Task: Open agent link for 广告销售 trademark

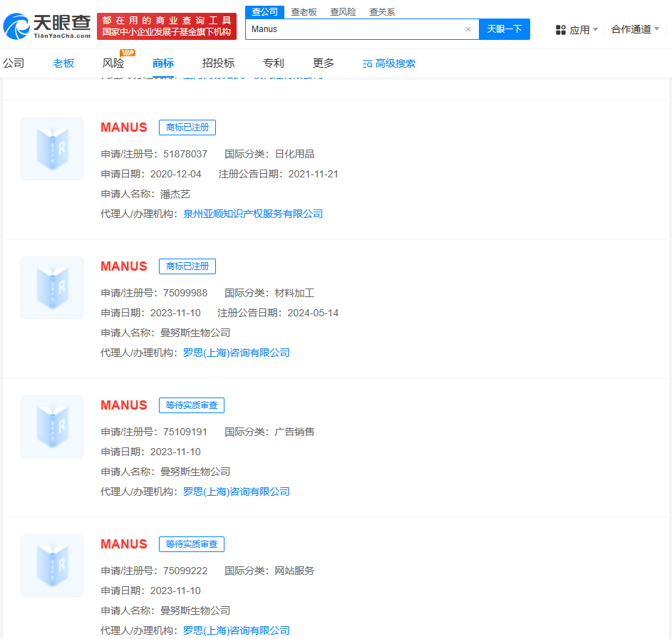Action: (236, 492)
